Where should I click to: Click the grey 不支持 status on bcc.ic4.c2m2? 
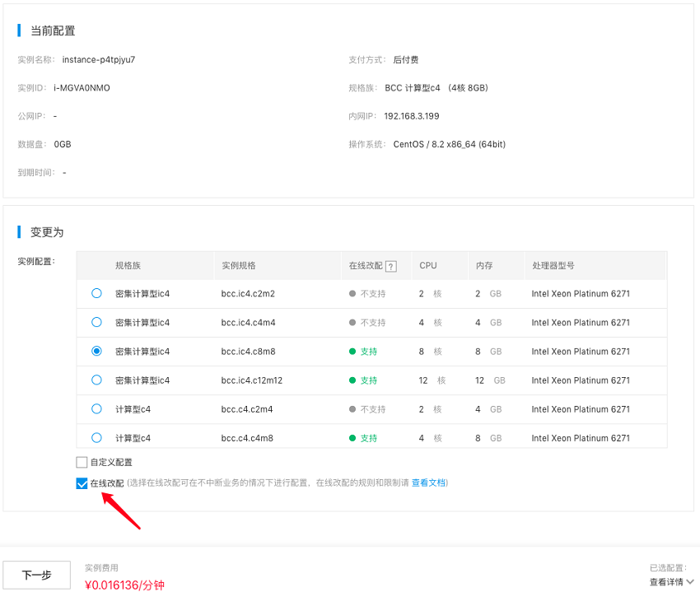pyautogui.click(x=371, y=294)
